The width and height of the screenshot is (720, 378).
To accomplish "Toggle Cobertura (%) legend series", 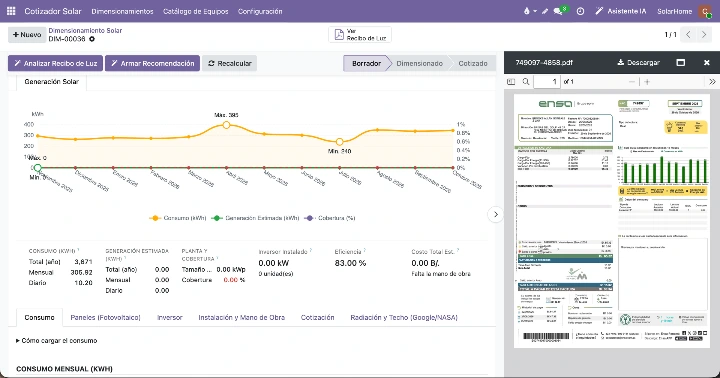I will (x=330, y=218).
